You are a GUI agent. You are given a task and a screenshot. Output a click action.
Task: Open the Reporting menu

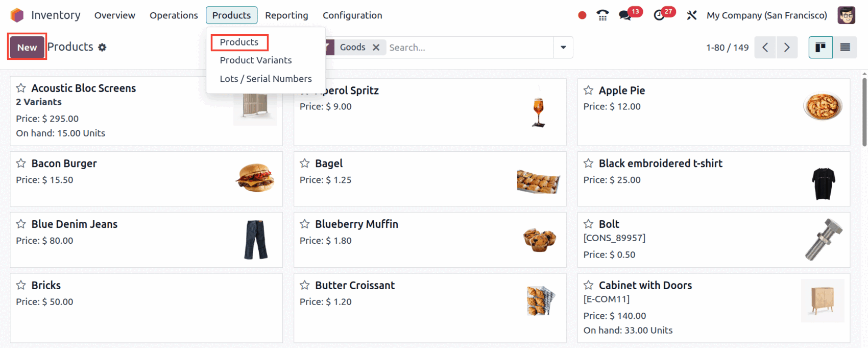click(286, 15)
